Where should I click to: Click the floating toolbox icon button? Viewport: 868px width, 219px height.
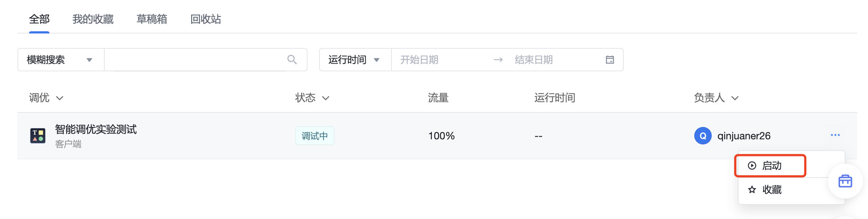pos(845,181)
